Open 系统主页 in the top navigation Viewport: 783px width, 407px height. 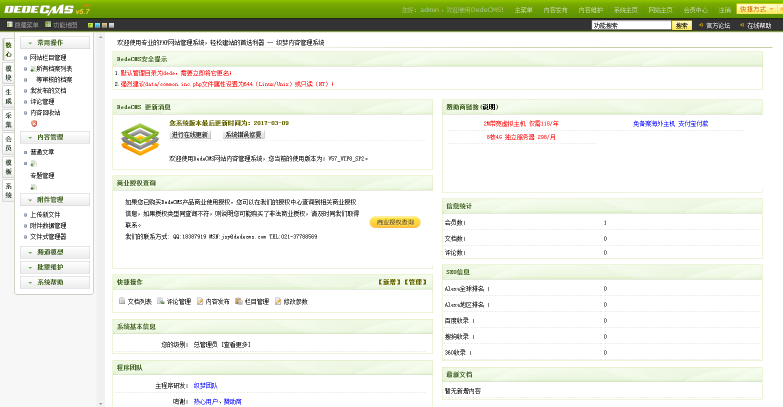(x=626, y=10)
